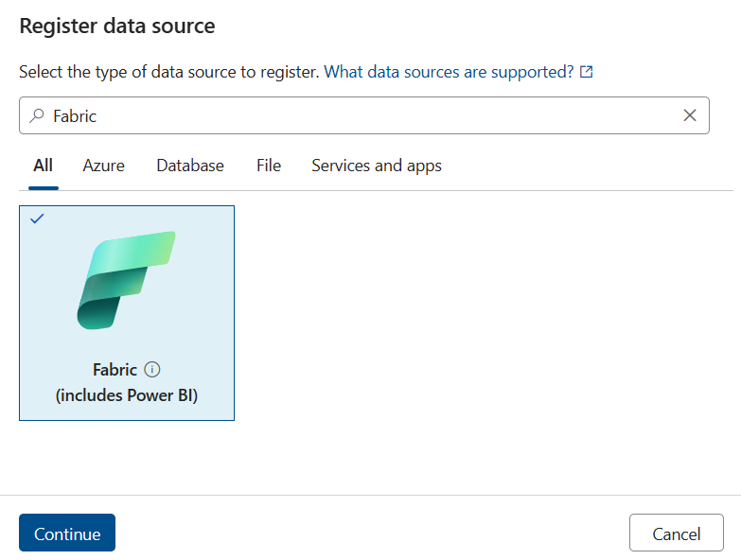This screenshot has width=741, height=560.
Task: Select the Fabric logo icon
Action: point(126,280)
